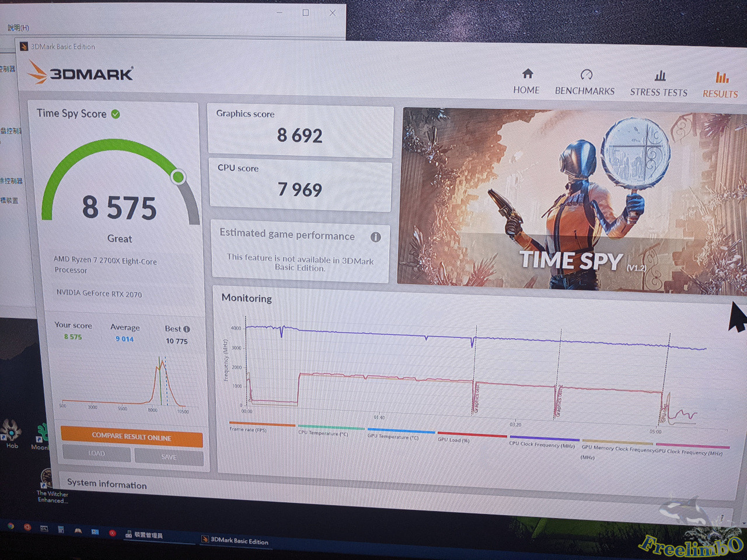
Task: Click the Time Spy benchmark banner image
Action: pyautogui.click(x=572, y=198)
